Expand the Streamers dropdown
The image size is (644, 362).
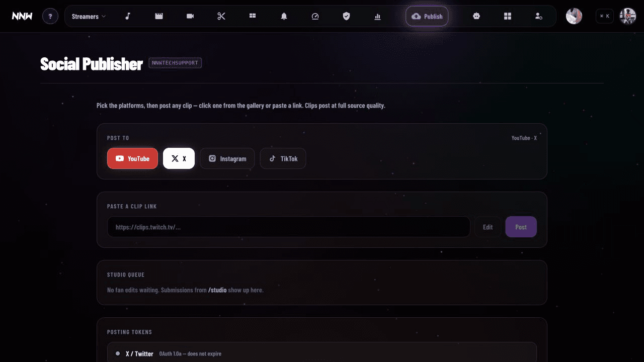tap(89, 17)
